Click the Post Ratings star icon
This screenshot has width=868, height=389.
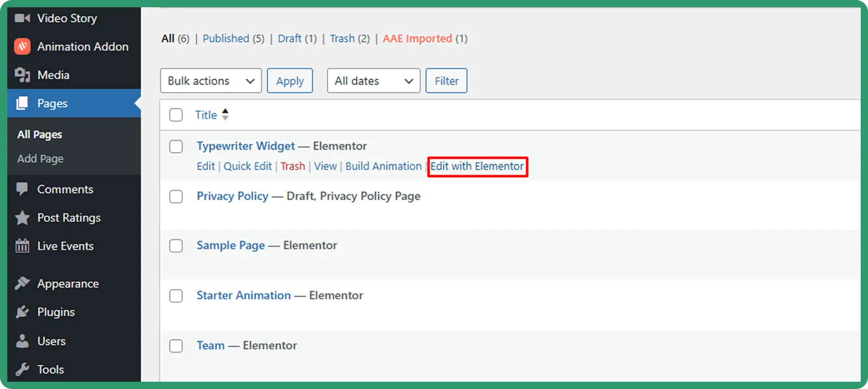coord(22,218)
